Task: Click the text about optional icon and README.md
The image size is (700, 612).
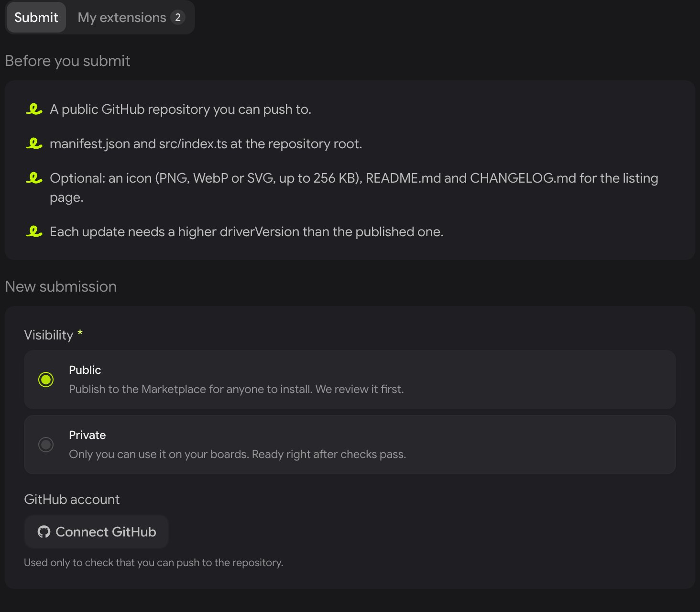Action: click(354, 187)
